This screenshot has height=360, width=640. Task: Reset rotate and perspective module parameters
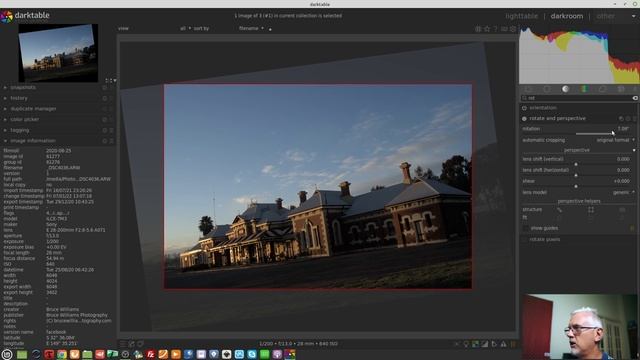tap(628, 119)
